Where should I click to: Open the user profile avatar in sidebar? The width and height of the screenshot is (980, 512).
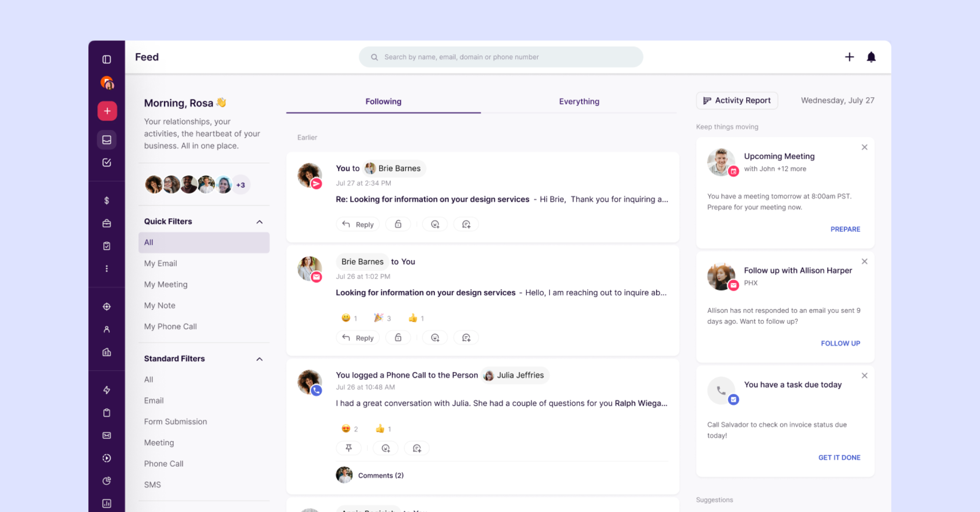107,83
